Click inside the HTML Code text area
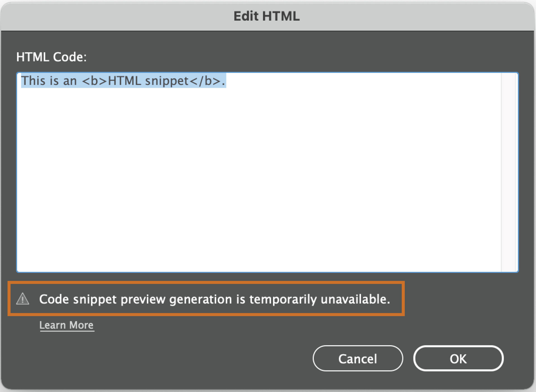This screenshot has height=392, width=536. [x=251, y=167]
